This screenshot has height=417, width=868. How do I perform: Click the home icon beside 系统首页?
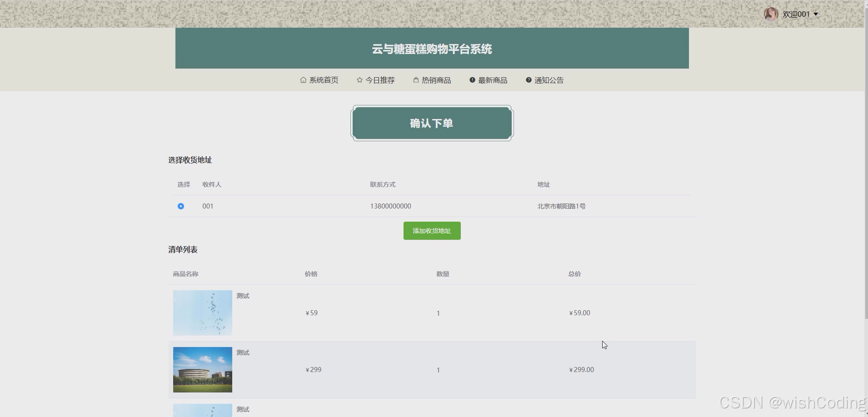[303, 80]
